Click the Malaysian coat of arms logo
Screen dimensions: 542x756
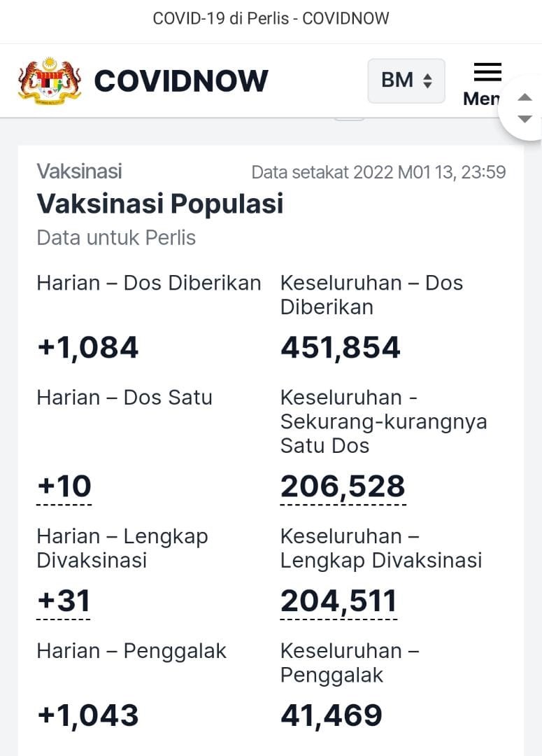pyautogui.click(x=50, y=80)
